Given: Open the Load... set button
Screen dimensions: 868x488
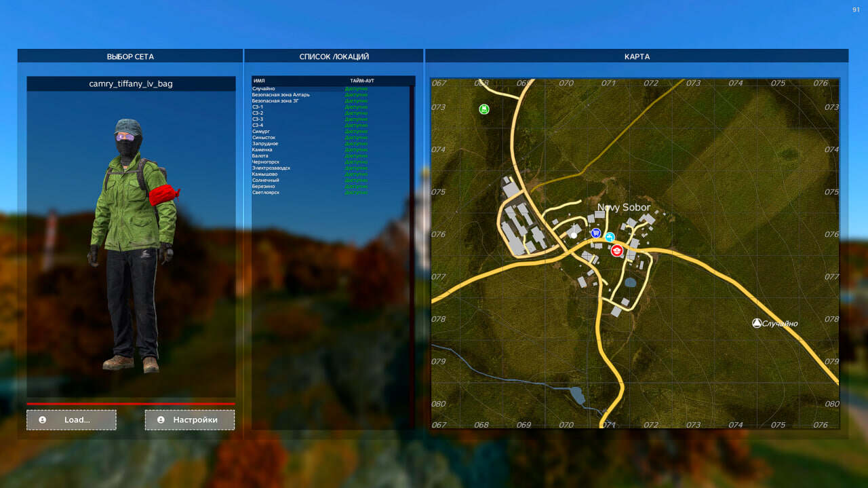Looking at the screenshot, I should click(x=71, y=420).
